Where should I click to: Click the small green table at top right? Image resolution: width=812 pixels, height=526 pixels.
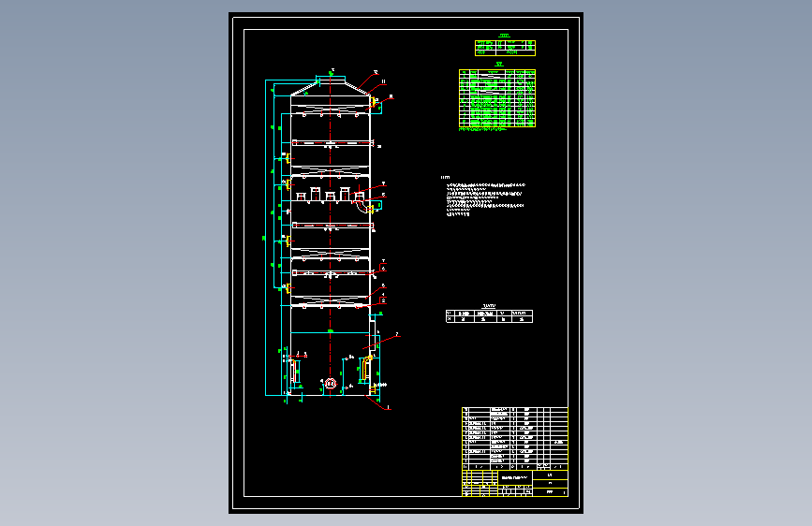[505, 48]
